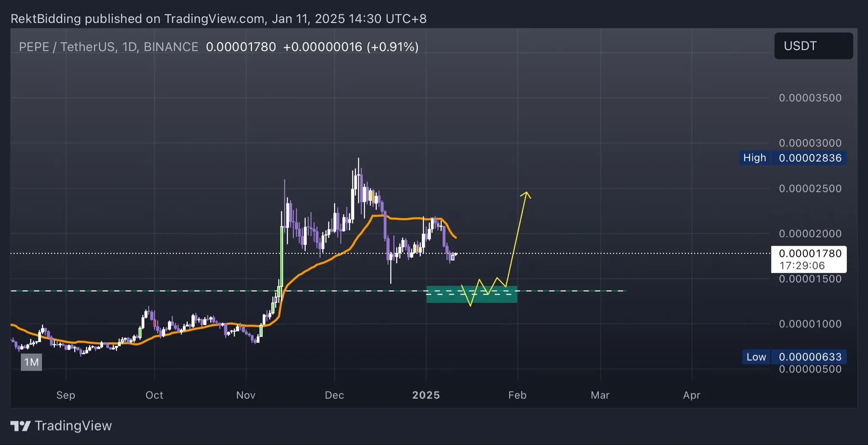Screen dimensions: 868x445
Task: Click the TradingView logo
Action: pos(61,425)
